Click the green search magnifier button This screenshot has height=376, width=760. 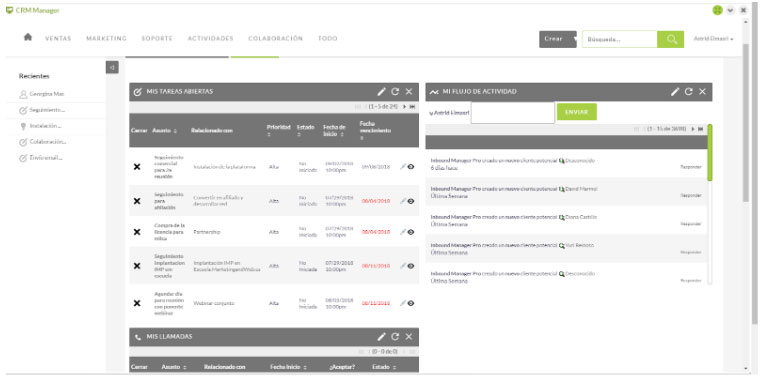[671, 39]
